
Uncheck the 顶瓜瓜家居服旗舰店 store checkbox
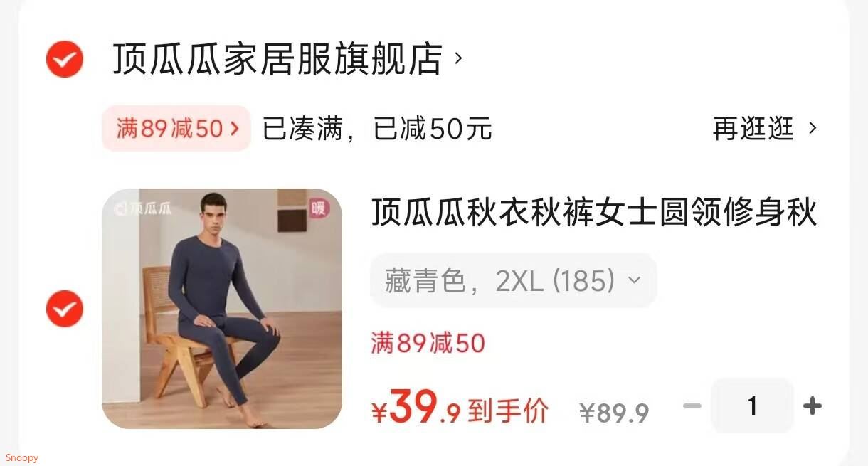point(65,59)
